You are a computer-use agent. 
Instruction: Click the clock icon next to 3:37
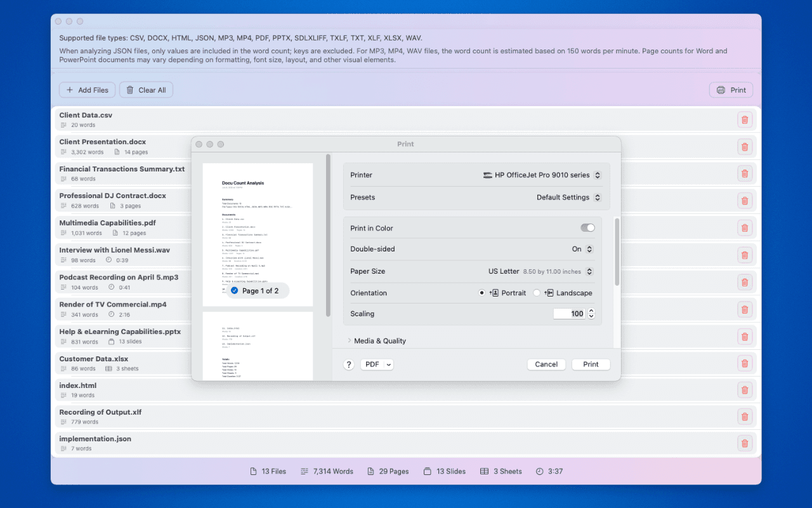538,471
